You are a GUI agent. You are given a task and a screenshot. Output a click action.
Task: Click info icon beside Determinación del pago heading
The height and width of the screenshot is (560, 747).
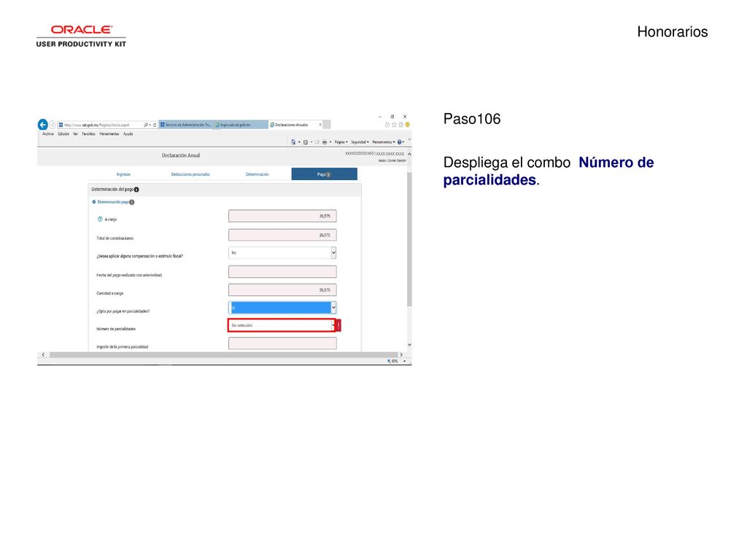click(136, 190)
